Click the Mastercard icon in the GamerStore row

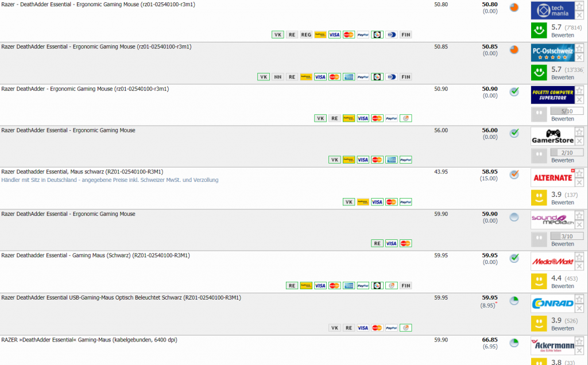point(377,160)
